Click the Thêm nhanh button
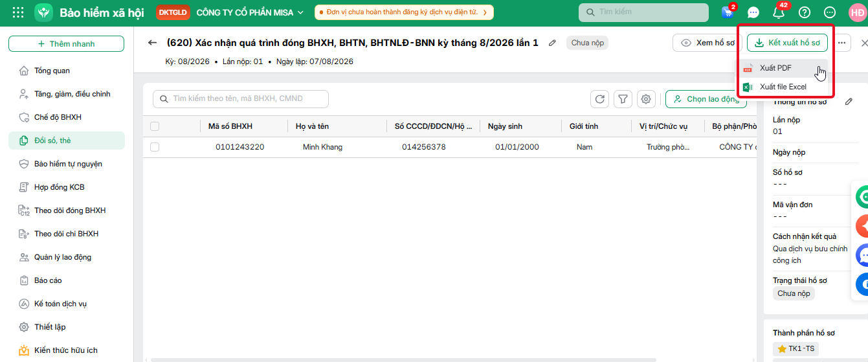Viewport: 868px width, 362px height. tap(66, 43)
